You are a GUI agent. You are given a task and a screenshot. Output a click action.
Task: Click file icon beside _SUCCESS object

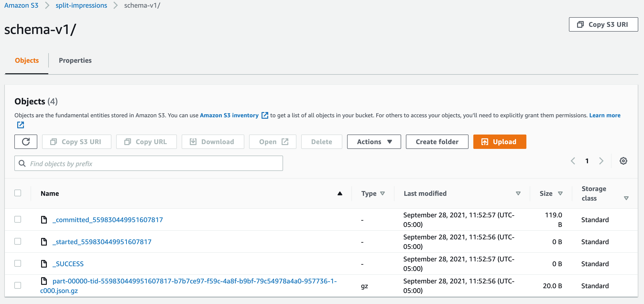point(44,264)
